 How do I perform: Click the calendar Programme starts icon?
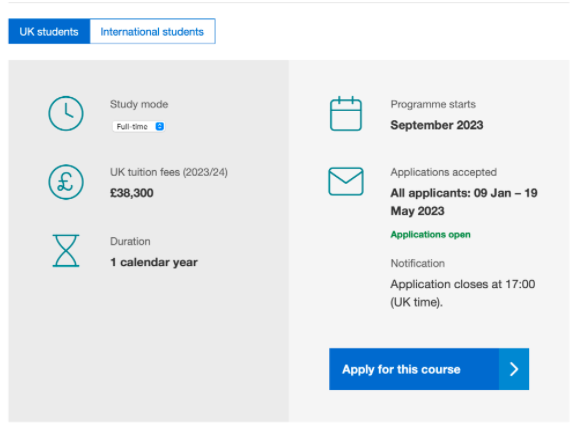click(346, 114)
